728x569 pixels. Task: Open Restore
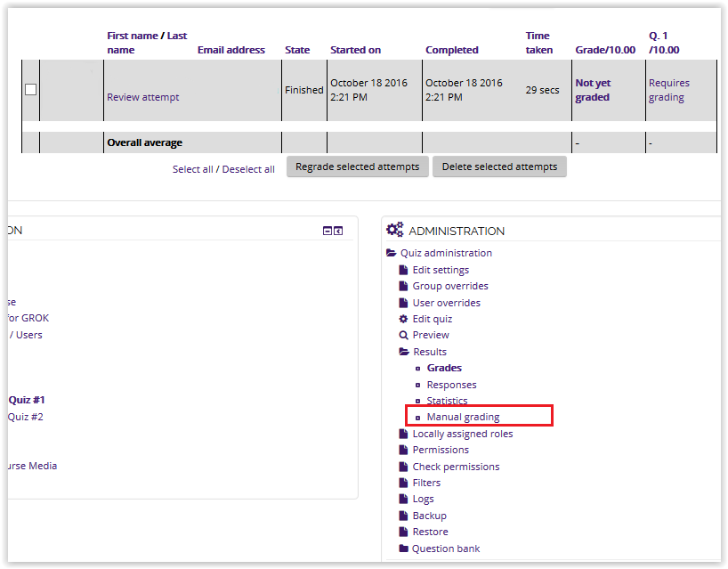coord(431,532)
